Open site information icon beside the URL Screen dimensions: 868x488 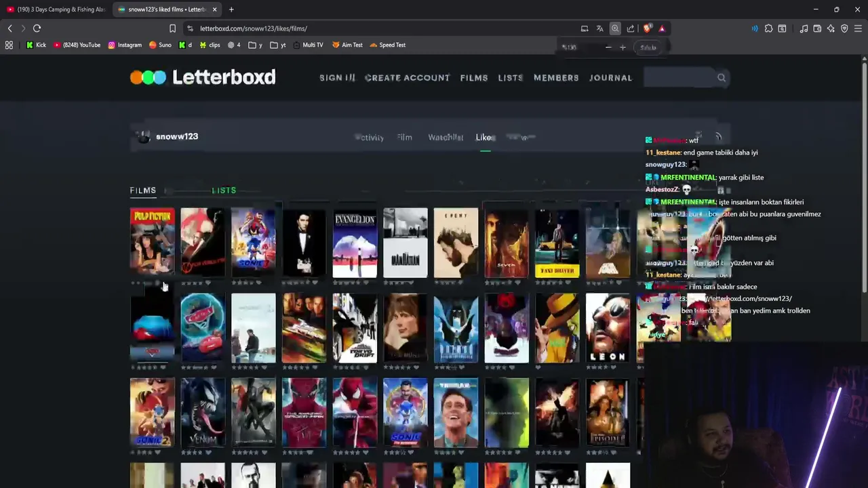coord(190,28)
